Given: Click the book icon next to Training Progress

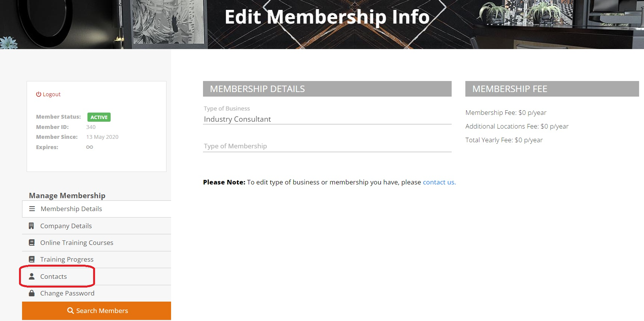Looking at the screenshot, I should (x=32, y=259).
